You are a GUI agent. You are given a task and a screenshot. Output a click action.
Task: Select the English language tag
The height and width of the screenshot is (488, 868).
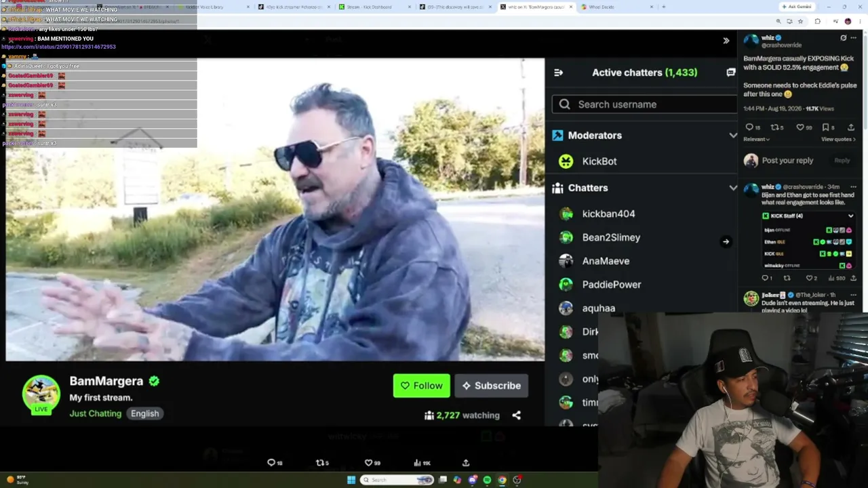pos(144,413)
